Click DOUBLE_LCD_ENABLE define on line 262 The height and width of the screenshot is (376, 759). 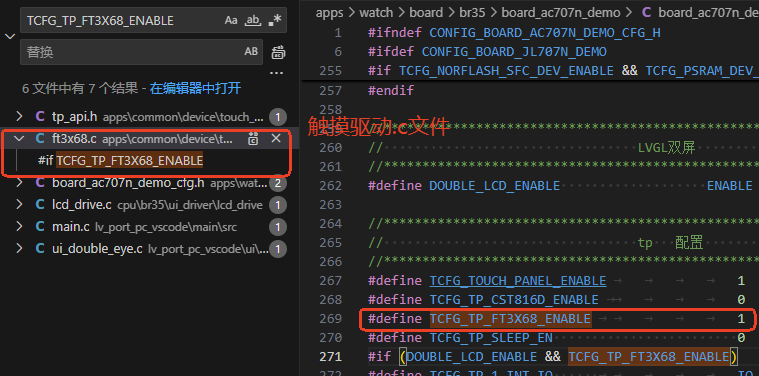494,186
